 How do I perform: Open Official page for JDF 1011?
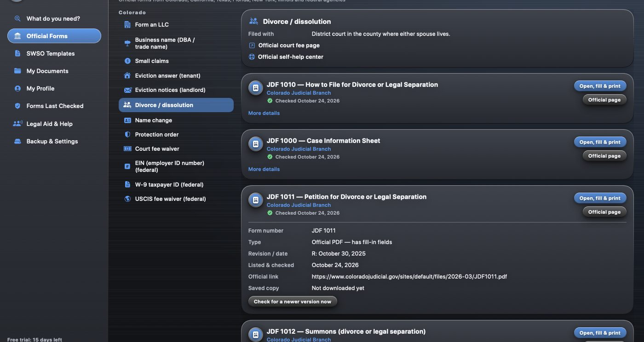[x=604, y=212]
